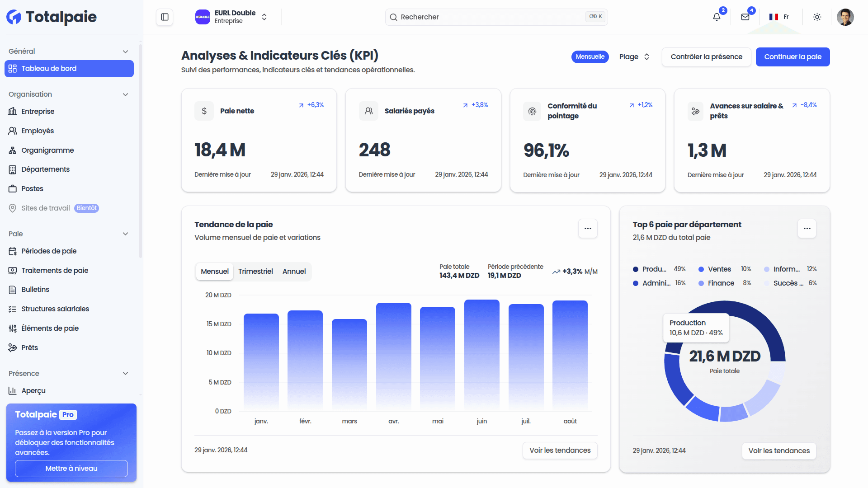Switch chart to Trimestriel tab
The image size is (868, 488).
255,272
